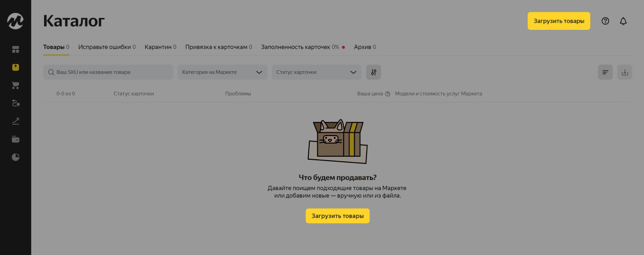Click the SKU or product name search field
Screen dimensions: 644x255
[108, 72]
